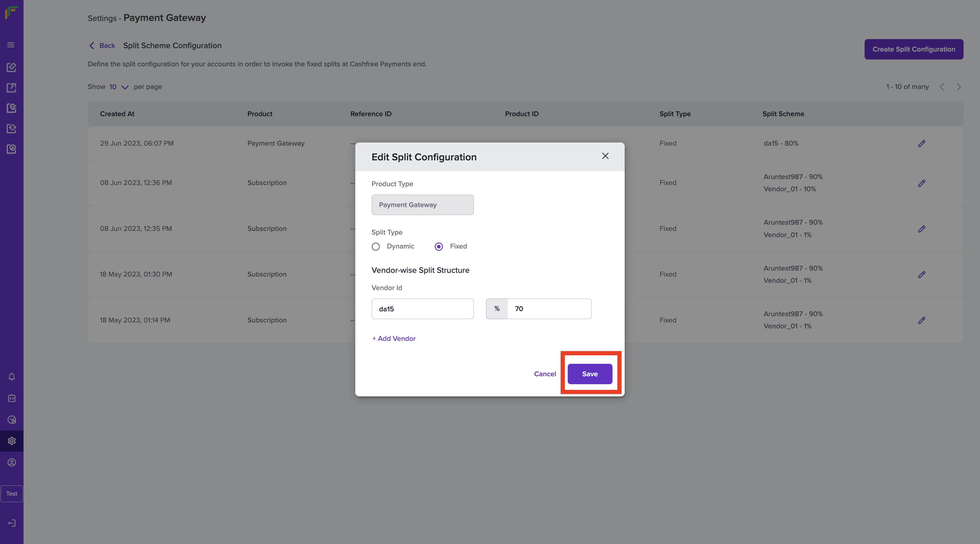Click the hamburger menu icon in sidebar

[11, 45]
